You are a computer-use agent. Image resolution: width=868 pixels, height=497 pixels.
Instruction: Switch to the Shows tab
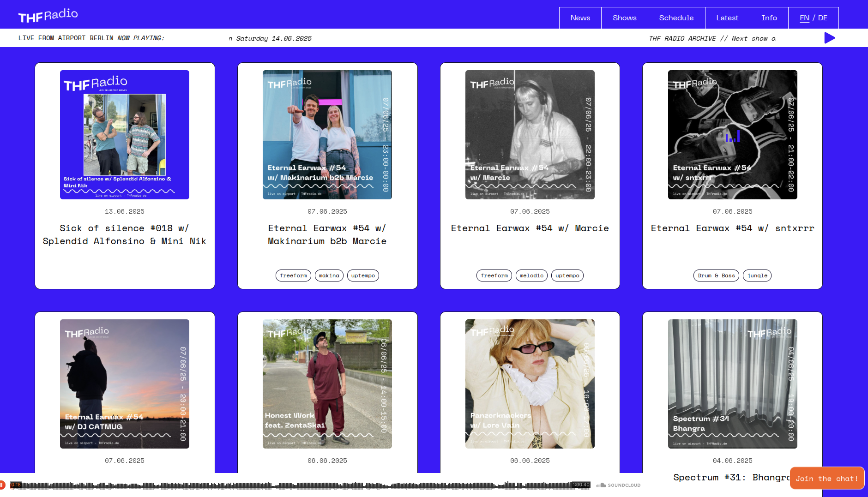tap(624, 18)
